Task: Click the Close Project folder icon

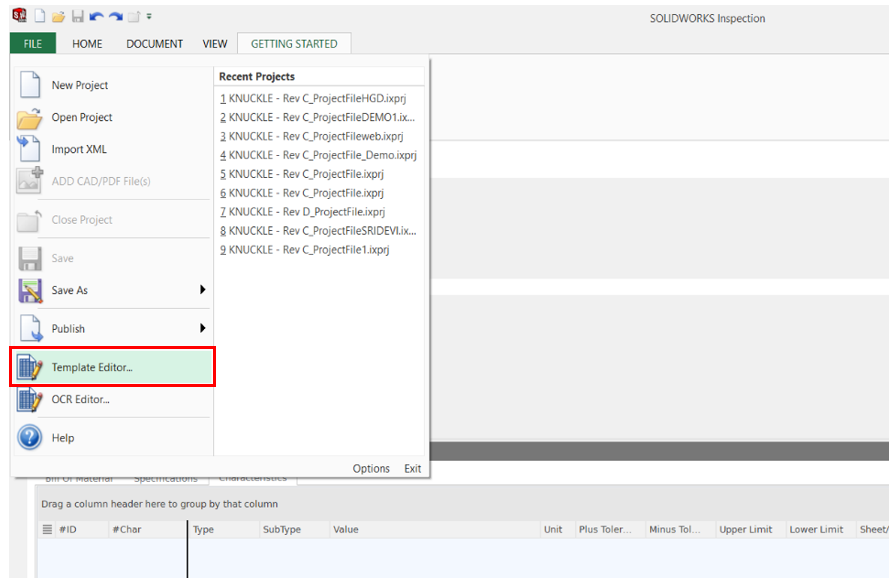Action: (x=29, y=220)
